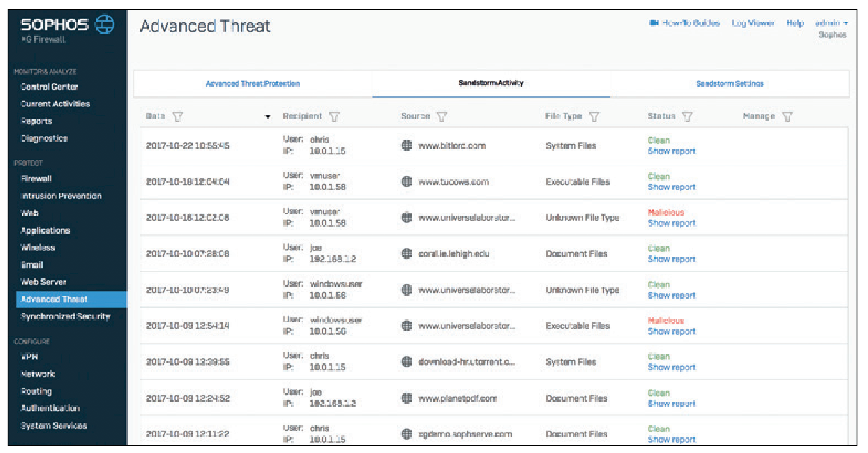Open the Recipient column filter icon
This screenshot has width=868, height=453.
click(x=334, y=116)
